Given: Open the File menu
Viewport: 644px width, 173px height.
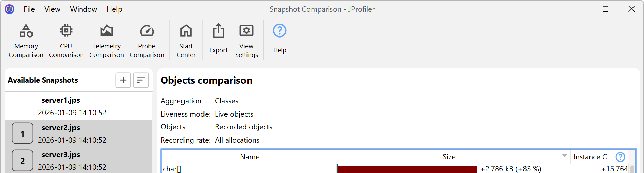Looking at the screenshot, I should pos(29,9).
